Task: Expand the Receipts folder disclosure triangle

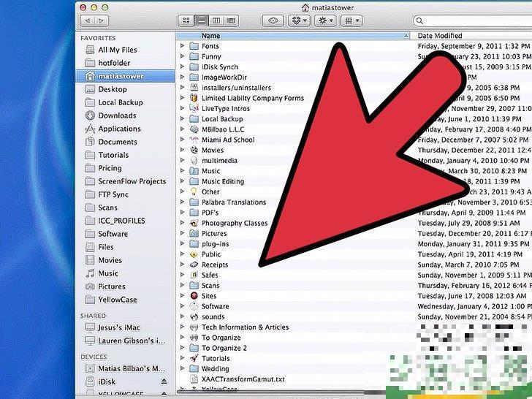Action: [x=183, y=265]
